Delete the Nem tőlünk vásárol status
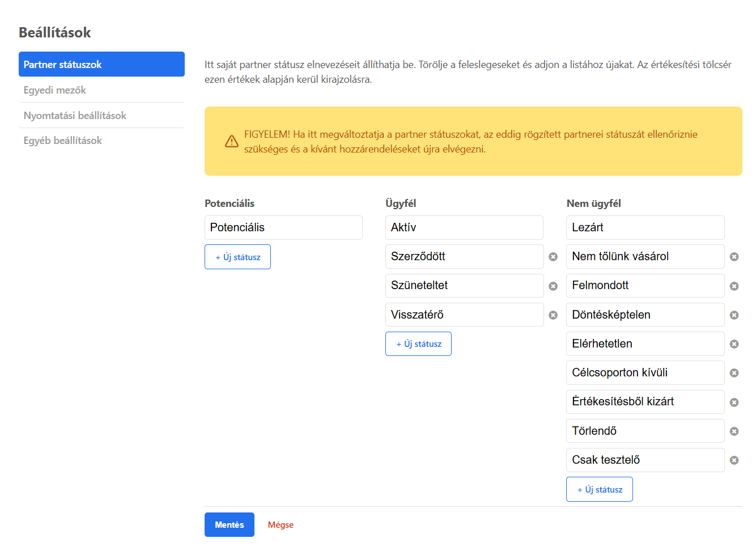756x551 pixels. coord(734,256)
